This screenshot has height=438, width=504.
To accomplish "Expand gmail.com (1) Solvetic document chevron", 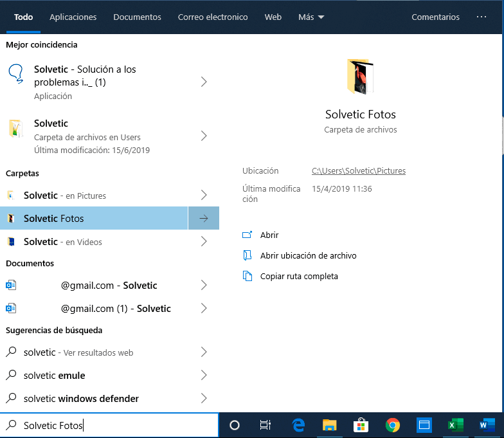I will pyautogui.click(x=204, y=308).
